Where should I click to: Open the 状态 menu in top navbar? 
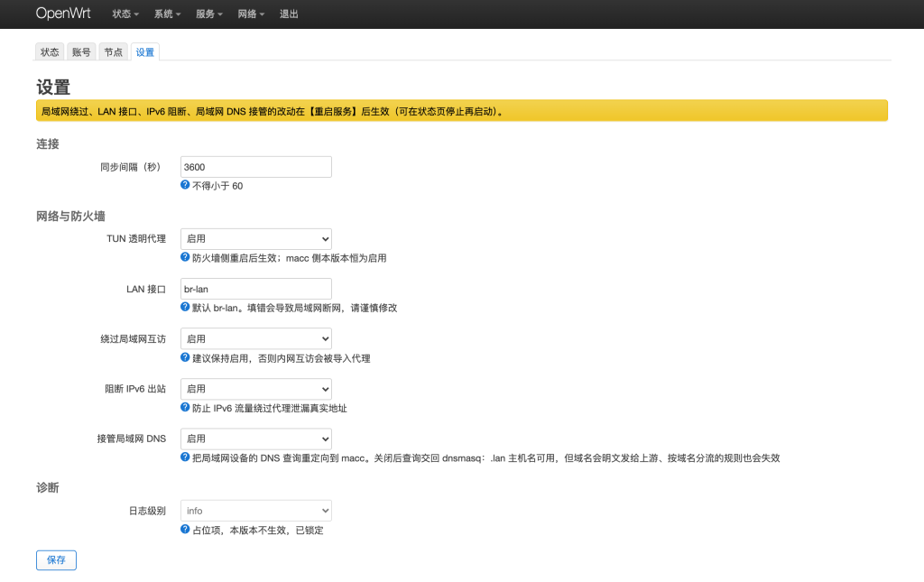(x=125, y=14)
